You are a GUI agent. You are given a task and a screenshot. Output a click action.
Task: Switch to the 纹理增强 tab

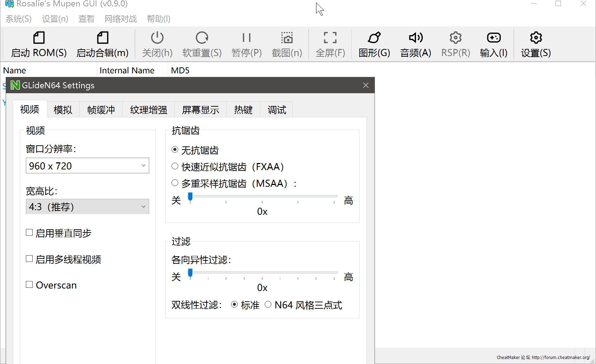click(x=148, y=110)
